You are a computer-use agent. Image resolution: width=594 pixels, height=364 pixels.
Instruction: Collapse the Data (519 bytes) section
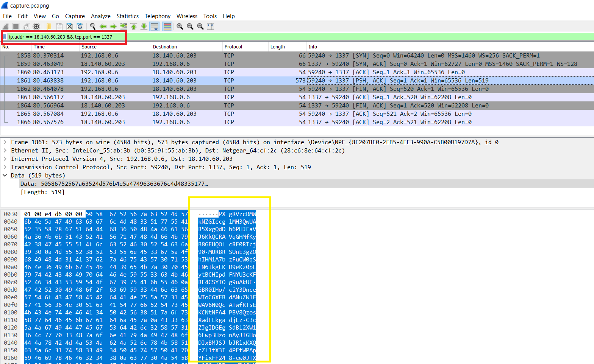tap(5, 176)
